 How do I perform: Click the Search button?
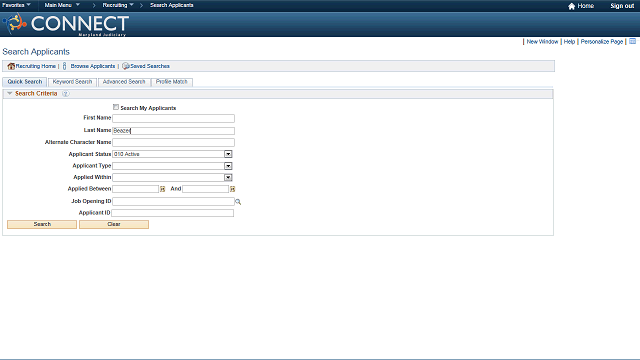pyautogui.click(x=42, y=224)
